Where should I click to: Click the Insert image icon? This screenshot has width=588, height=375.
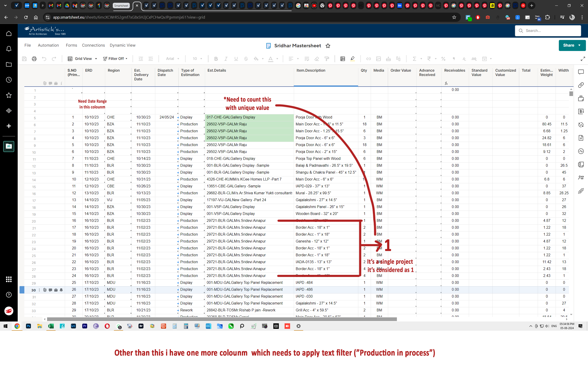(379, 59)
